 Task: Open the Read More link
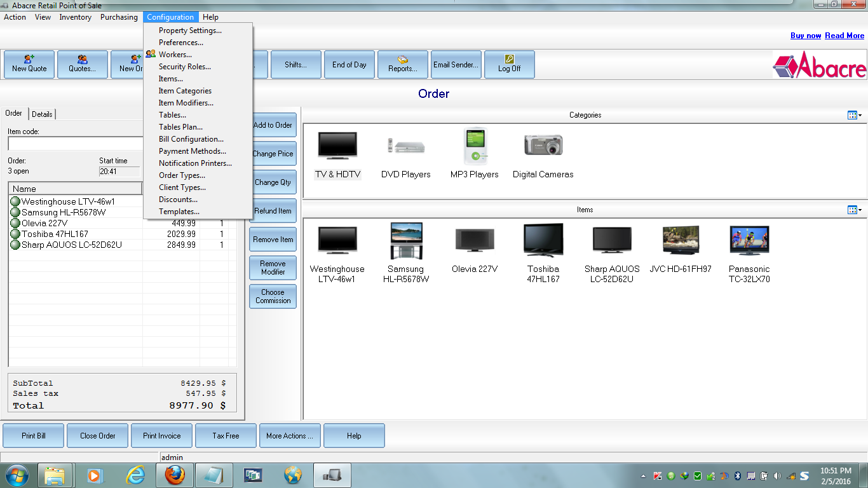click(x=844, y=36)
